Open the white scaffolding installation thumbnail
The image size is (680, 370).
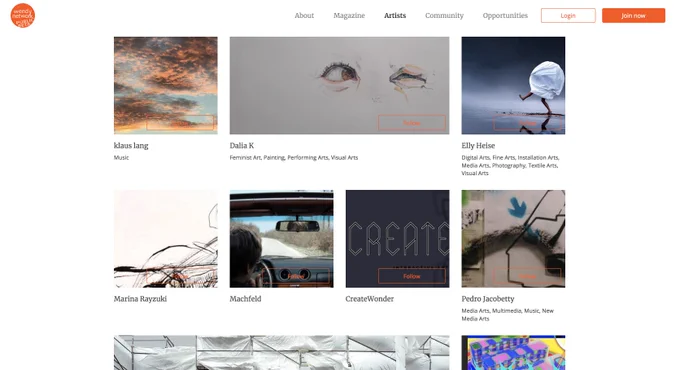[x=281, y=352]
